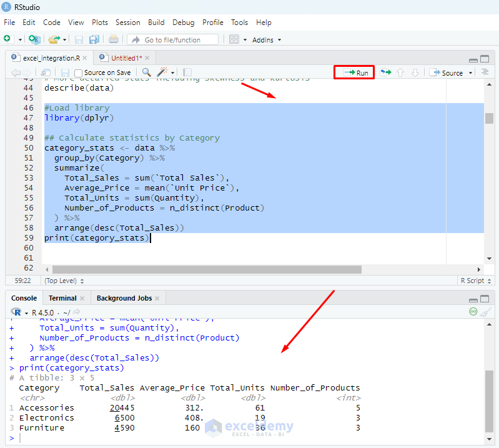The height and width of the screenshot is (448, 499).
Task: Show the document in a new window
Action: [x=46, y=72]
